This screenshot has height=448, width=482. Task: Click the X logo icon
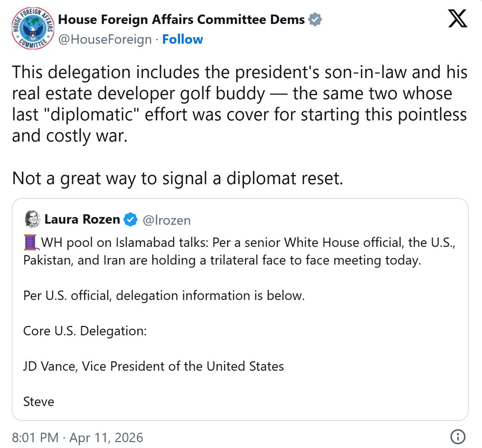point(458,19)
